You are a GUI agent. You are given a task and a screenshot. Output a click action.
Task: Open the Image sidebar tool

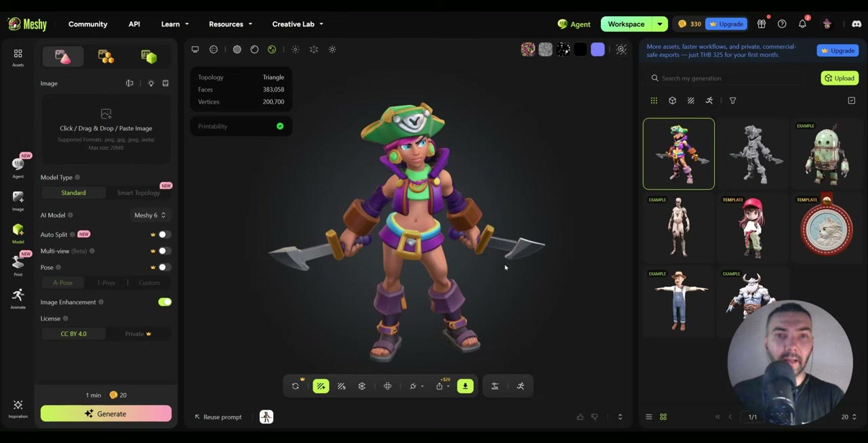pos(18,201)
